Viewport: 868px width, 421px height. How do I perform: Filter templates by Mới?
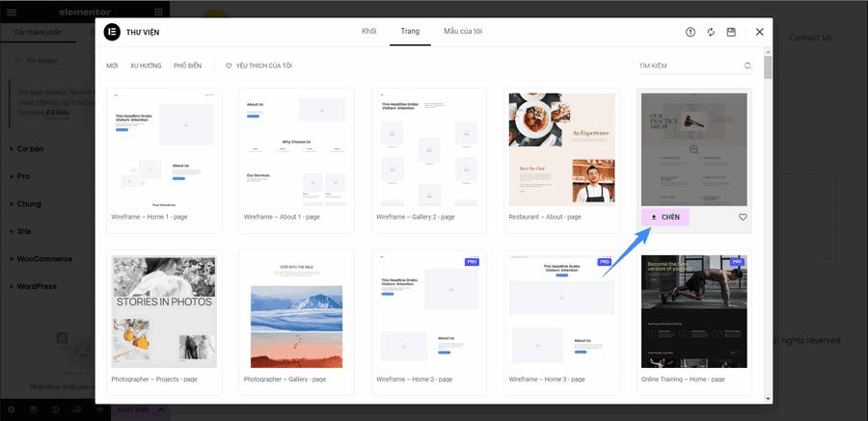click(112, 66)
